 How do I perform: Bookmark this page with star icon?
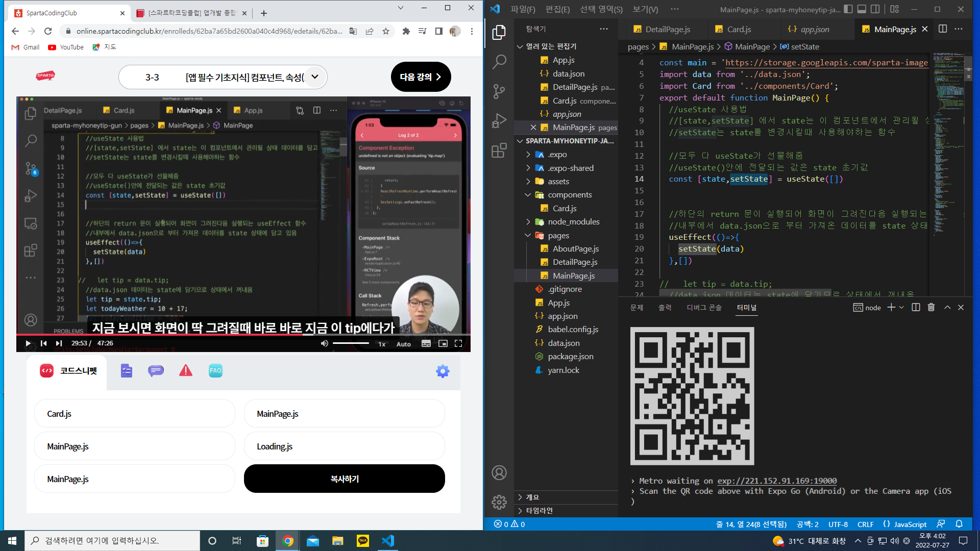pos(386,31)
